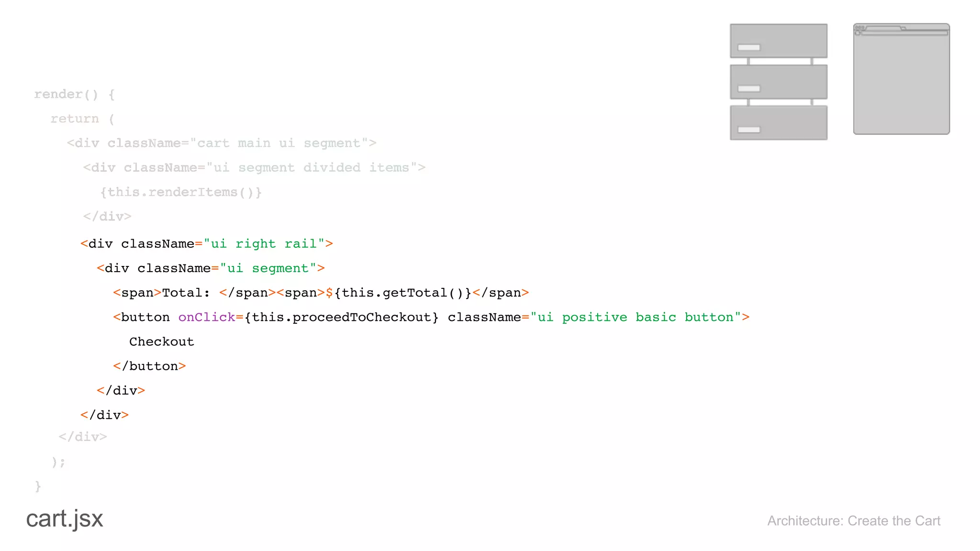
Task: Click the this.getTotal() expression
Action: [403, 293]
